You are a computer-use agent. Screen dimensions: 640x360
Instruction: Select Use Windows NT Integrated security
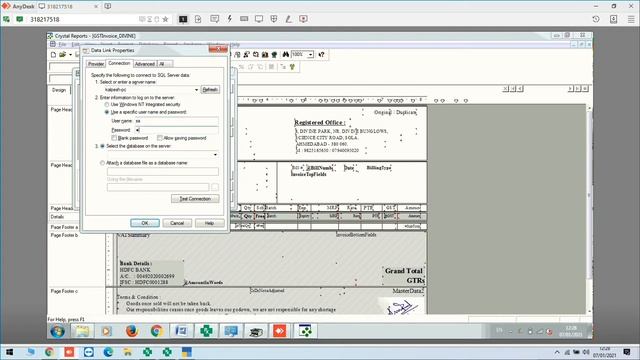pyautogui.click(x=107, y=104)
